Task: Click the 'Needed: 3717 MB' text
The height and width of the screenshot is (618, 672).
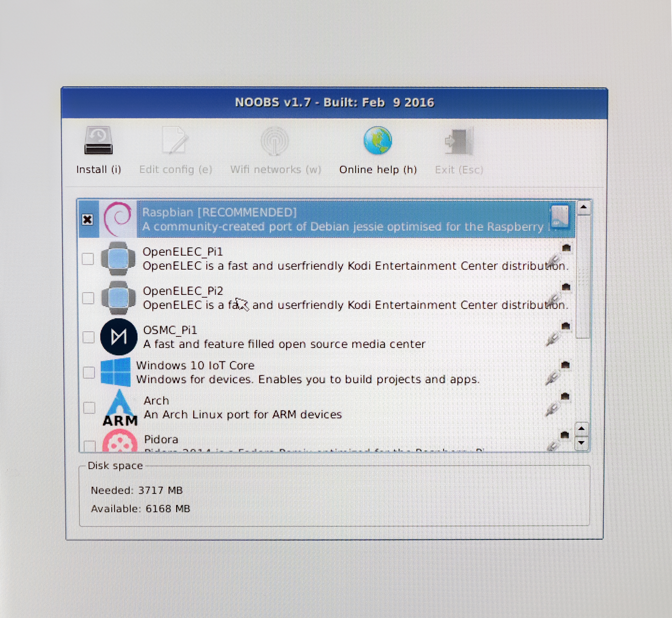Action: 137,490
